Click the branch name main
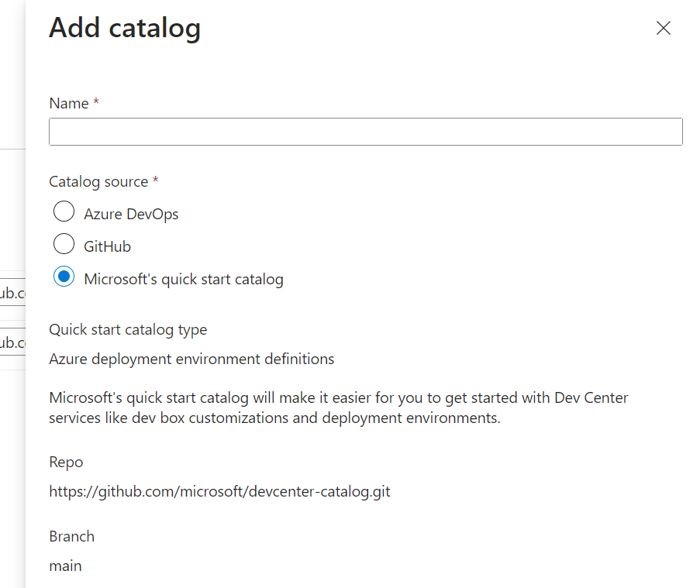700x588 pixels. click(x=65, y=566)
